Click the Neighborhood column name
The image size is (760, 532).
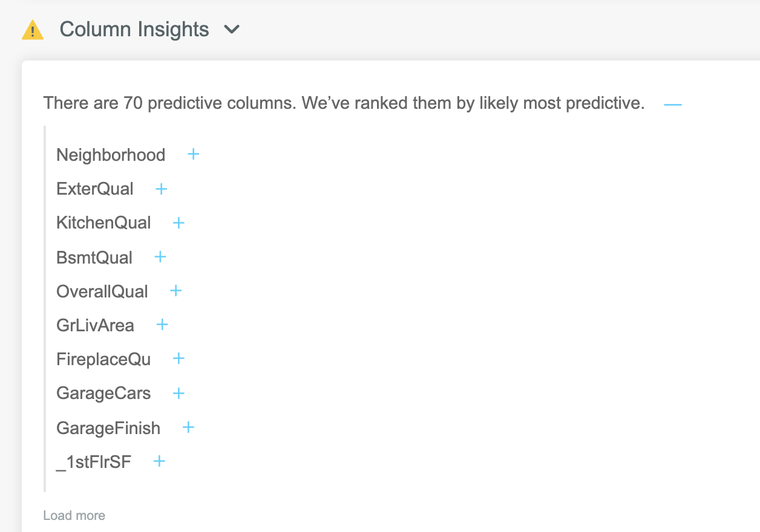[111, 155]
